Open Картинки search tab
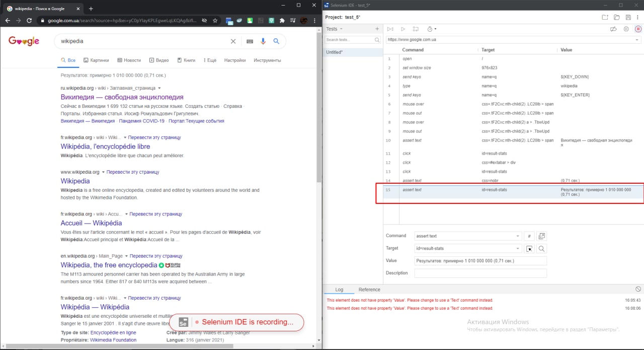 coord(96,60)
